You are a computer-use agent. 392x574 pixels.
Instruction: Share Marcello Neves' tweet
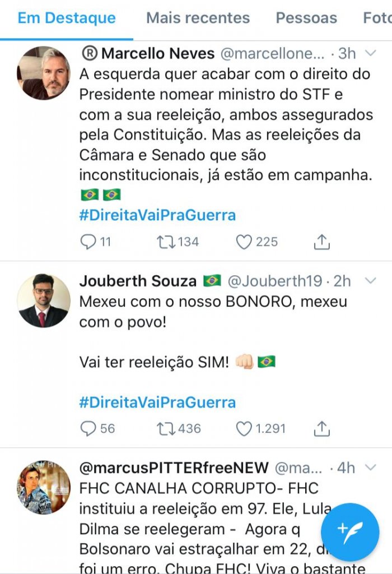(321, 242)
